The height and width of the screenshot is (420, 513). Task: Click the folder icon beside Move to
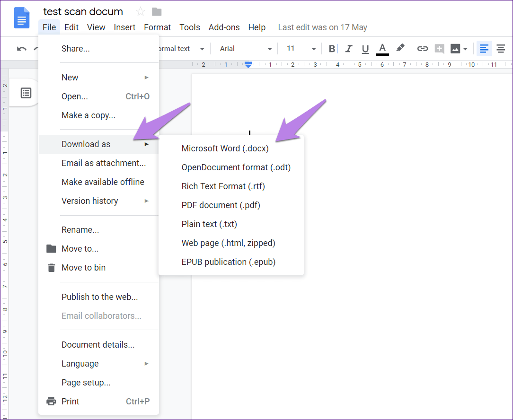coord(51,249)
